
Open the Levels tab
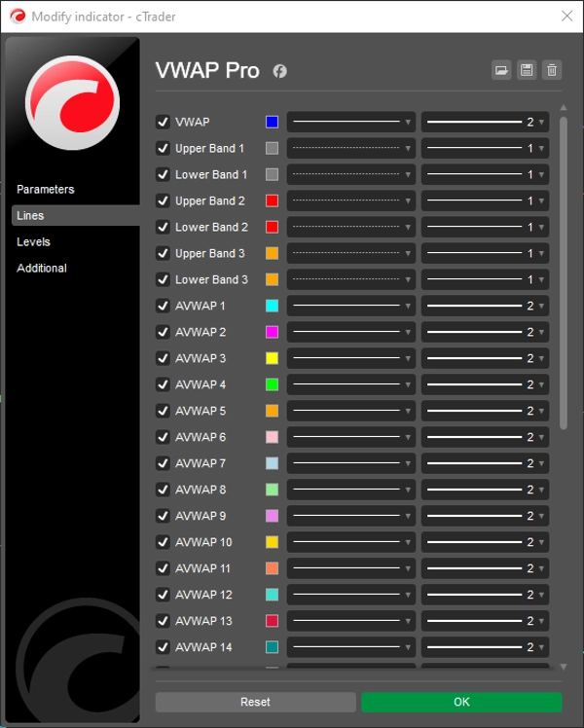click(x=33, y=241)
